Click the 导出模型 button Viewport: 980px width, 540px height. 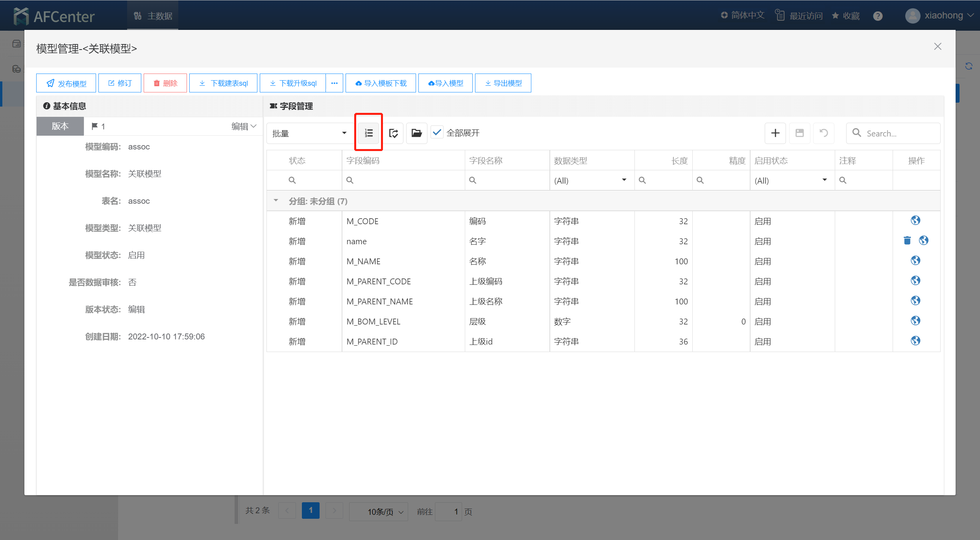(503, 83)
